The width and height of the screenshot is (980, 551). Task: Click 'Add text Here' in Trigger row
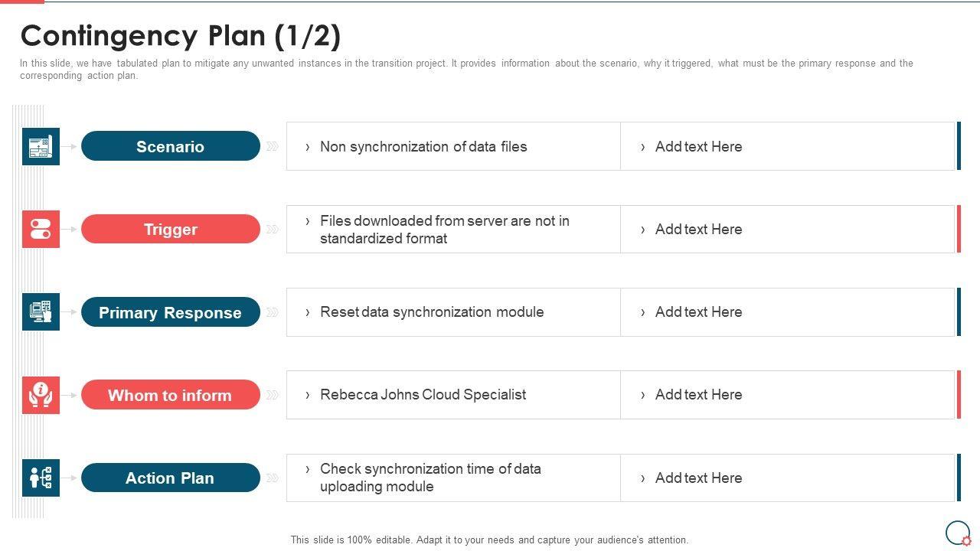pyautogui.click(x=698, y=229)
